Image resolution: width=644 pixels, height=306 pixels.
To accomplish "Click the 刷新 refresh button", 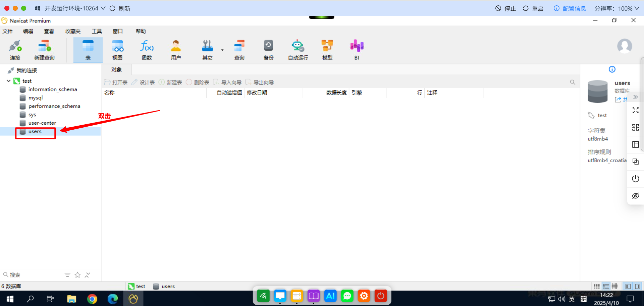I will coord(120,8).
